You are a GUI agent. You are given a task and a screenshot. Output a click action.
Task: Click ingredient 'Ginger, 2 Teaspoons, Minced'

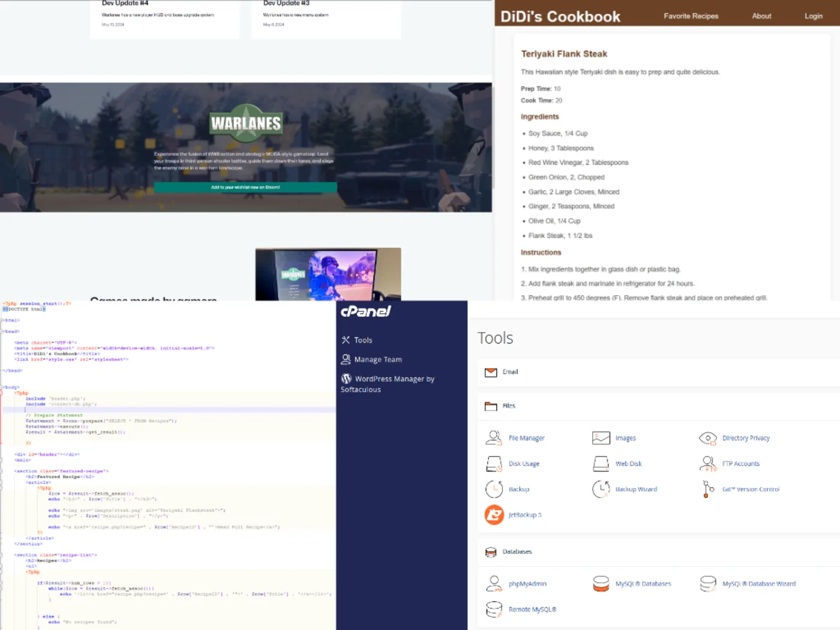[571, 206]
